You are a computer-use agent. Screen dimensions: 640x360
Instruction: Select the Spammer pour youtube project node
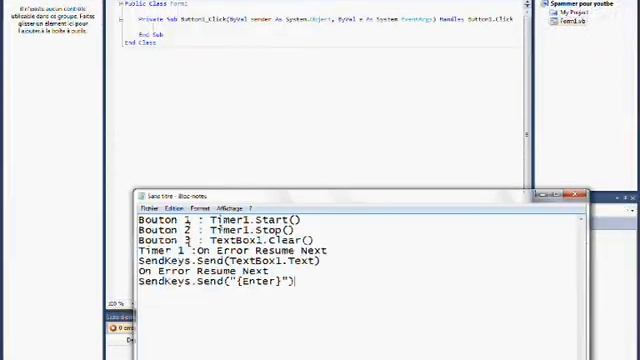tap(582, 4)
